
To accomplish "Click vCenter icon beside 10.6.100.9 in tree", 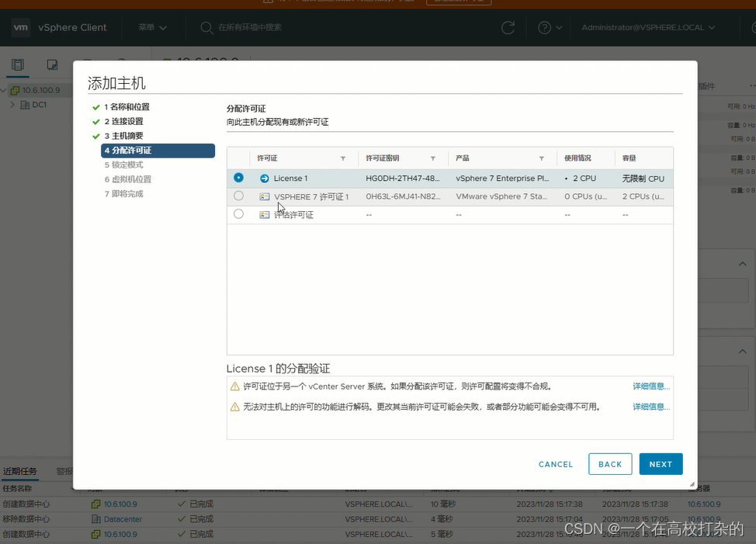I will (15, 90).
